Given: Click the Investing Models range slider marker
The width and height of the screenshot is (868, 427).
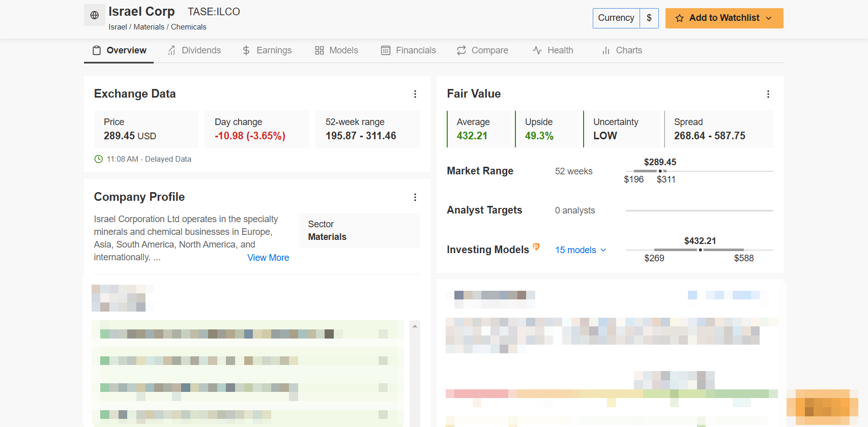Looking at the screenshot, I should tap(701, 250).
